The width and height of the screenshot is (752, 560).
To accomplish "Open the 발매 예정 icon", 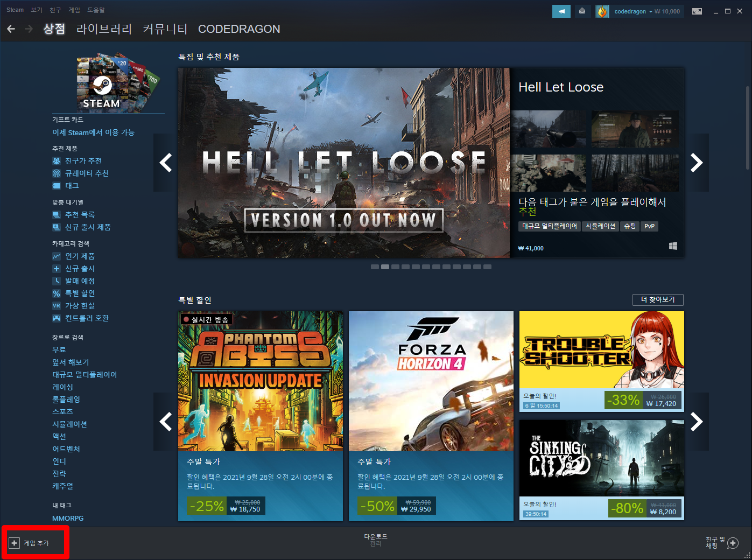I will [57, 281].
